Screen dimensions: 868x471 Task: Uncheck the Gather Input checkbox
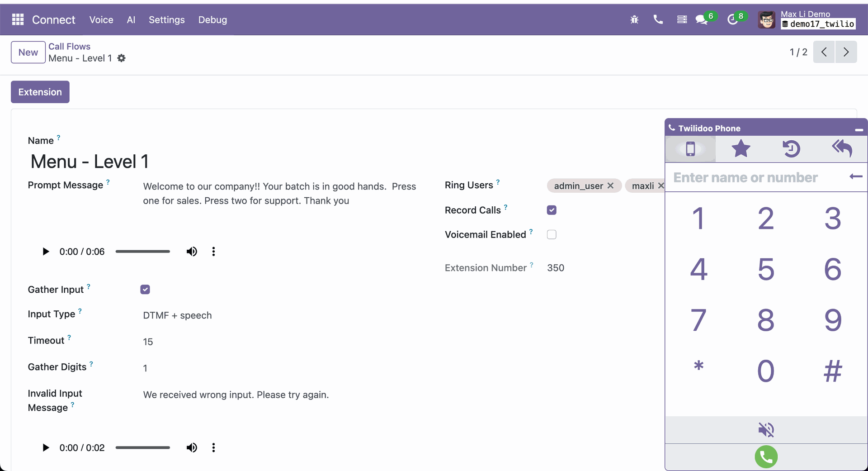[x=145, y=290]
